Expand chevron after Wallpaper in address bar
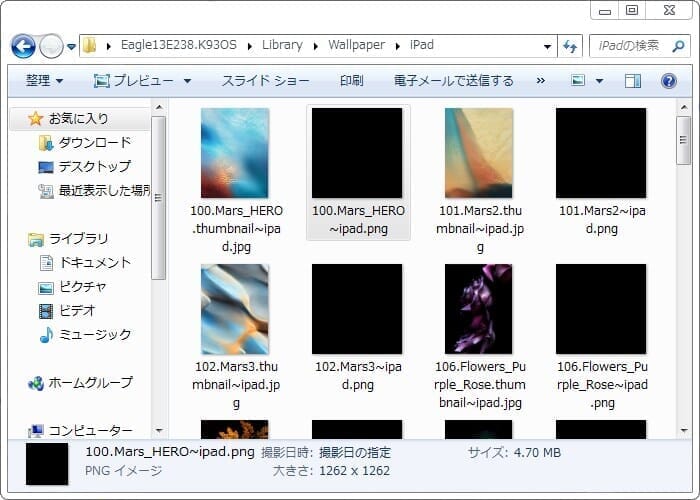This screenshot has width=700, height=500. 397,46
